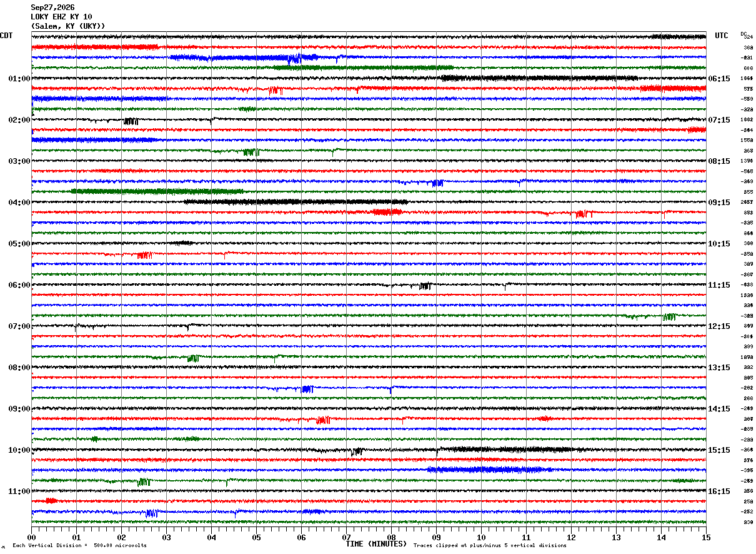Click the TIME (MINUTES) axis title

(x=376, y=544)
